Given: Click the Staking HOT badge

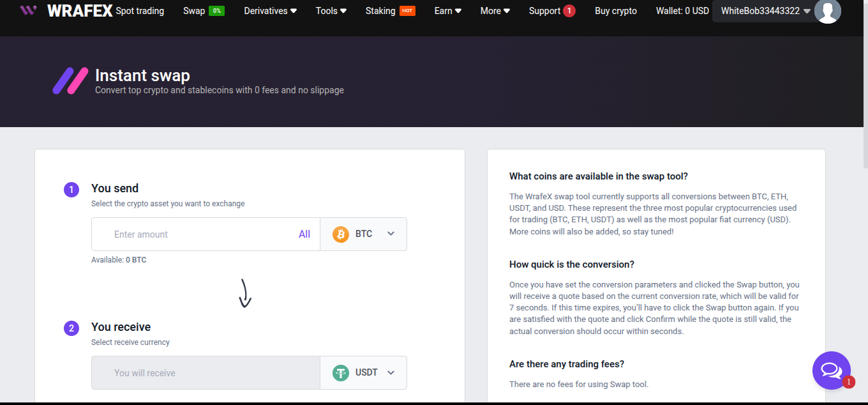Looking at the screenshot, I should (x=407, y=11).
